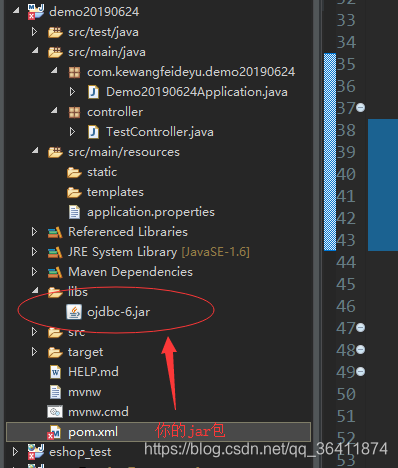The image size is (398, 468).
Task: Expand the Referenced Libraries node
Action: click(x=34, y=232)
